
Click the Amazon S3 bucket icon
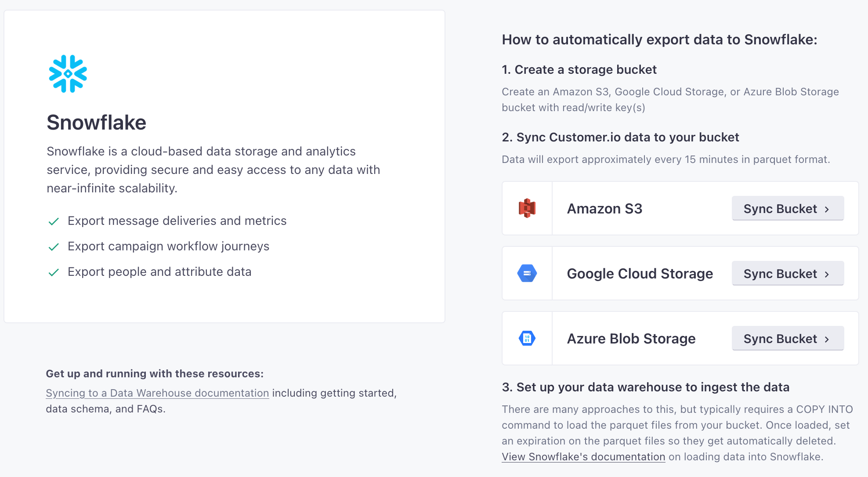point(527,208)
